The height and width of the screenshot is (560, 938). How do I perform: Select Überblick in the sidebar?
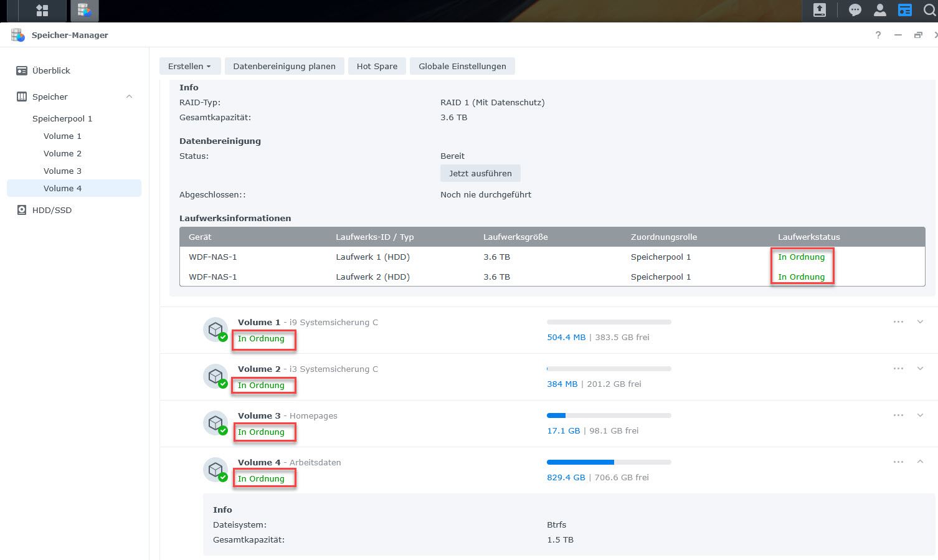click(x=51, y=71)
